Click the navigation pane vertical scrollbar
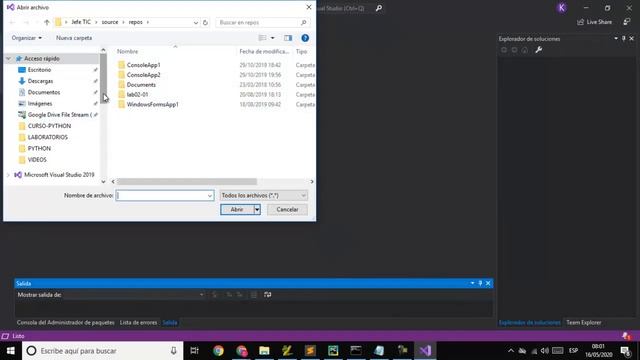Image resolution: width=640 pixels, height=360 pixels. point(103,78)
